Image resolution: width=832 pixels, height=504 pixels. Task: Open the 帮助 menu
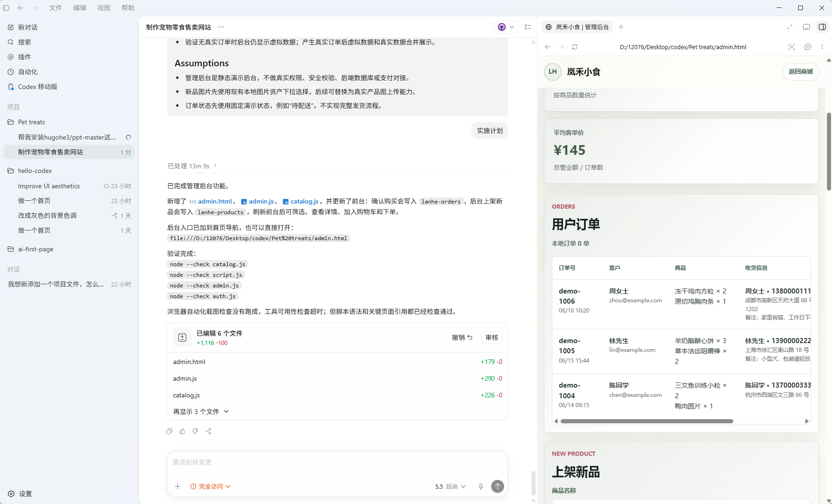[128, 8]
